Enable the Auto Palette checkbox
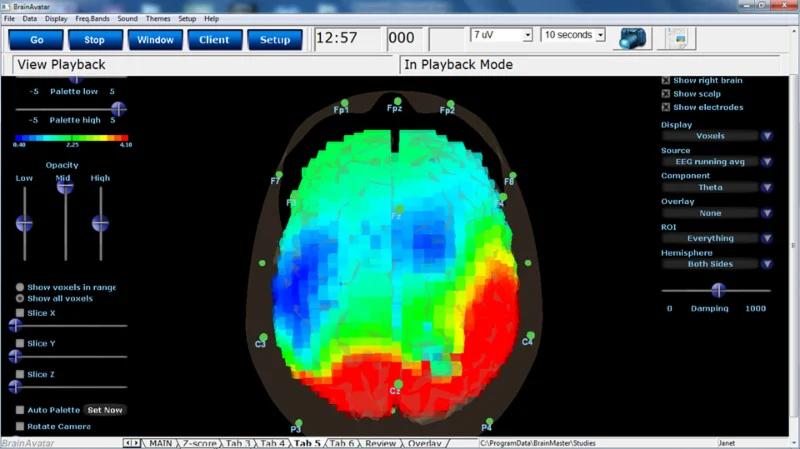 (x=20, y=410)
